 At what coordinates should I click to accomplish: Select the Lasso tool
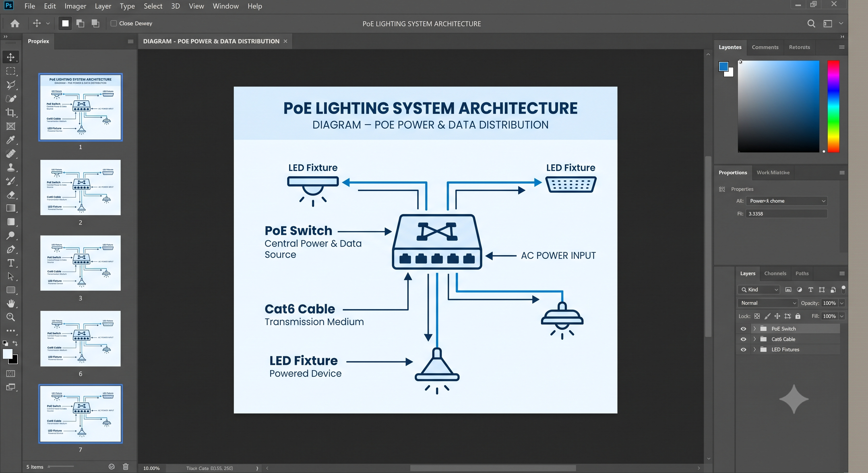11,85
